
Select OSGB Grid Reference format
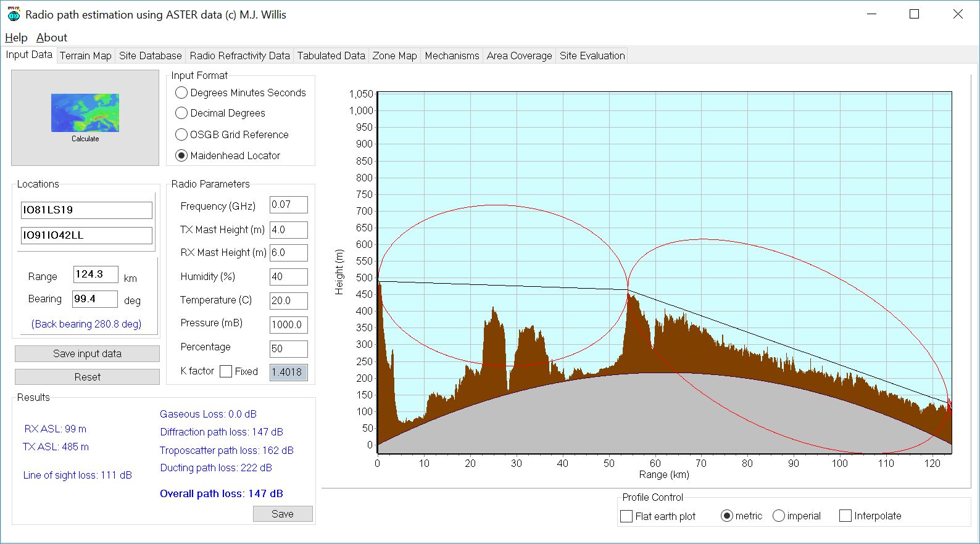pos(181,134)
